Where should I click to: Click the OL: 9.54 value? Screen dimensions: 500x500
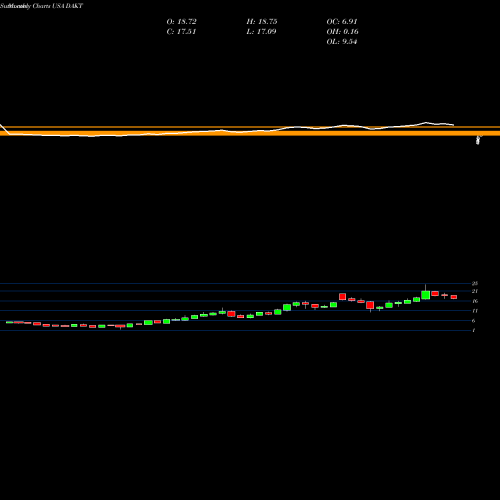click(x=342, y=42)
